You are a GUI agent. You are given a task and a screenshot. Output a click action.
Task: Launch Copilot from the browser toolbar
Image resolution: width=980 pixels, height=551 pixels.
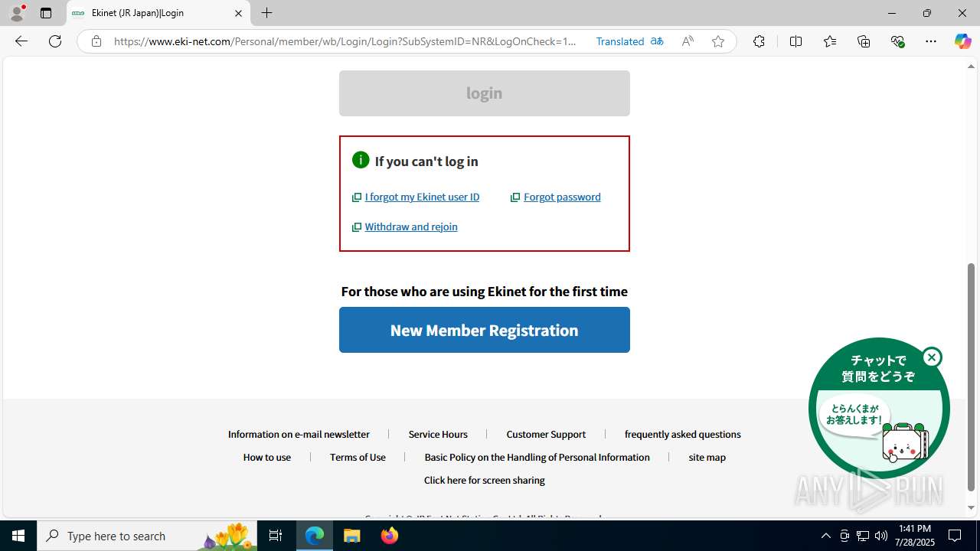coord(962,41)
